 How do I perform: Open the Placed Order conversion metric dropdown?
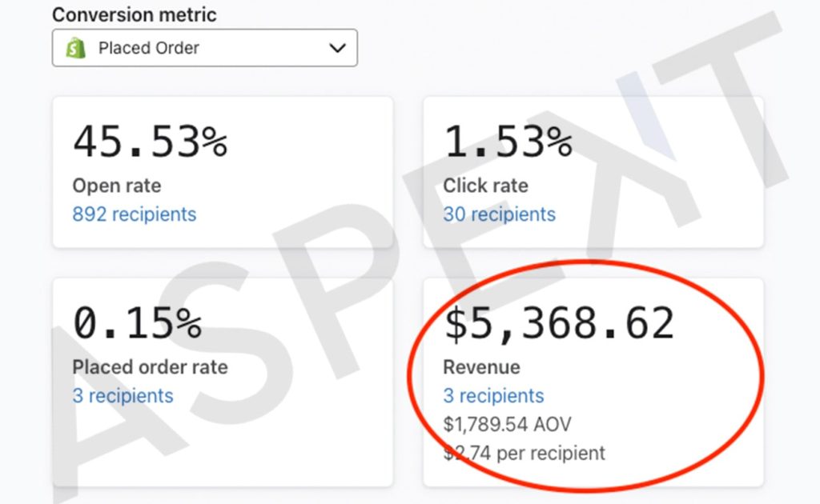tap(205, 48)
